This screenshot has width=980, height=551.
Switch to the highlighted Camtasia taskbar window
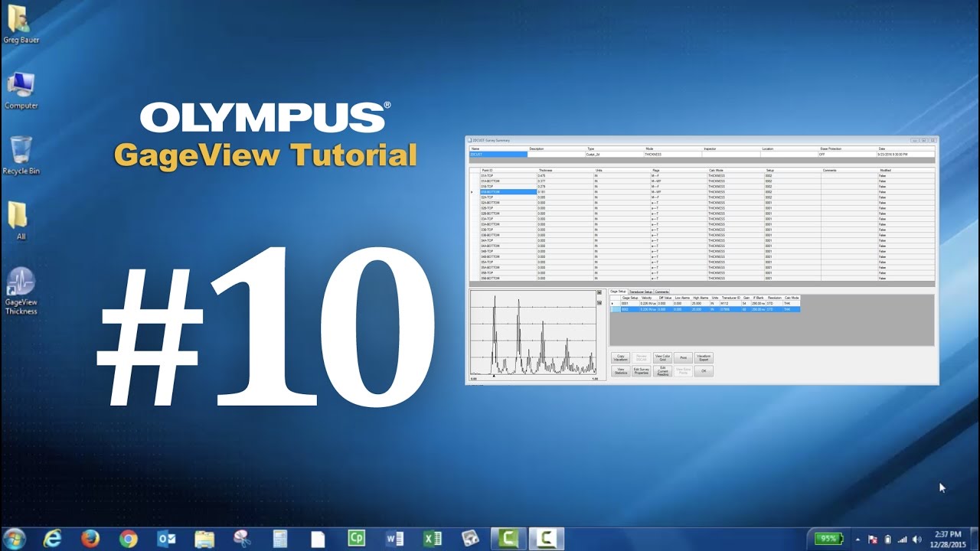[546, 539]
